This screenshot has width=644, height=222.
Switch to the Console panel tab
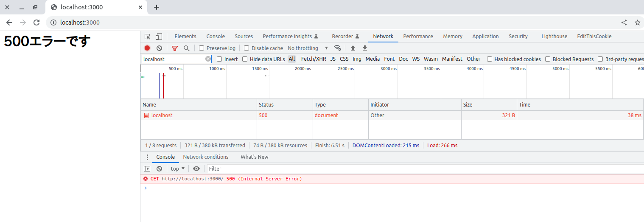pos(216,37)
